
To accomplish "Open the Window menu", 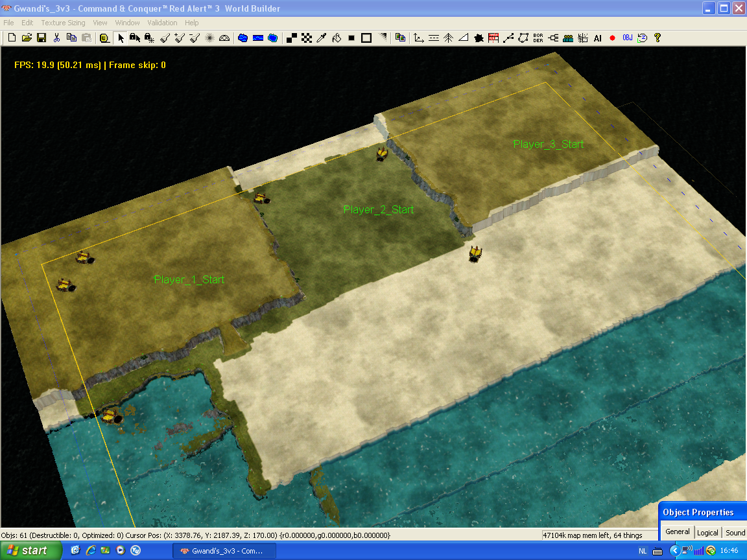I will click(127, 23).
